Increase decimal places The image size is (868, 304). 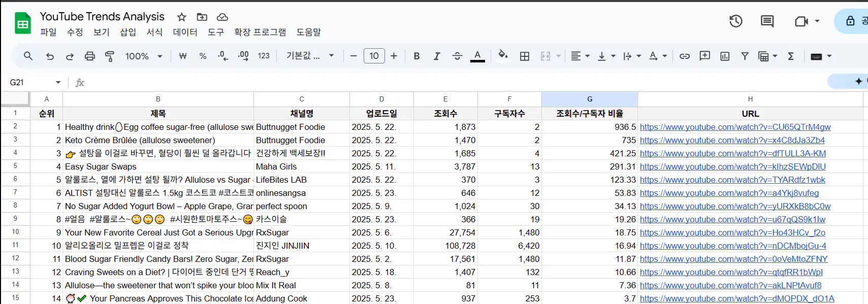coord(243,56)
